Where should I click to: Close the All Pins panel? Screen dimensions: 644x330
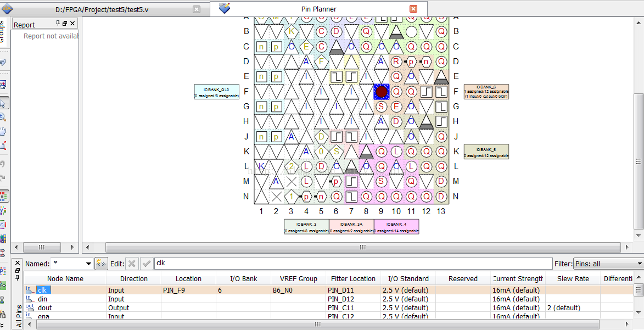(18, 262)
